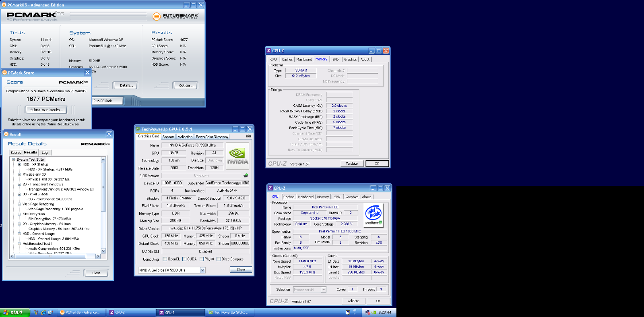Click the camera screenshot icon in GPU-Z
This screenshot has width=644, height=317.
pyautogui.click(x=248, y=136)
